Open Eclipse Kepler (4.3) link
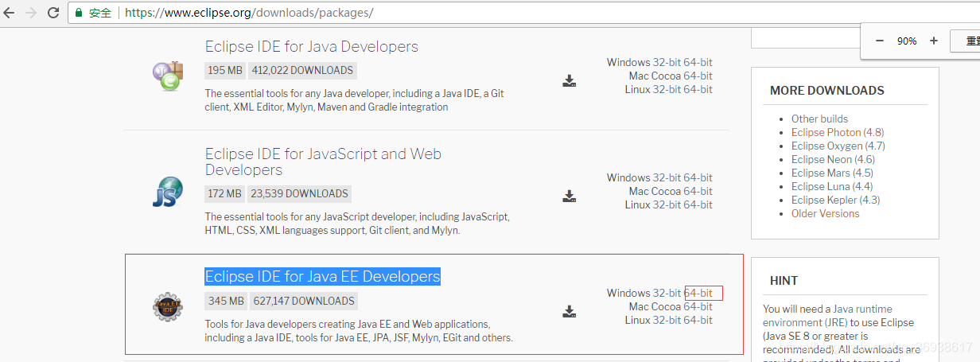This screenshot has width=980, height=362. (x=835, y=200)
